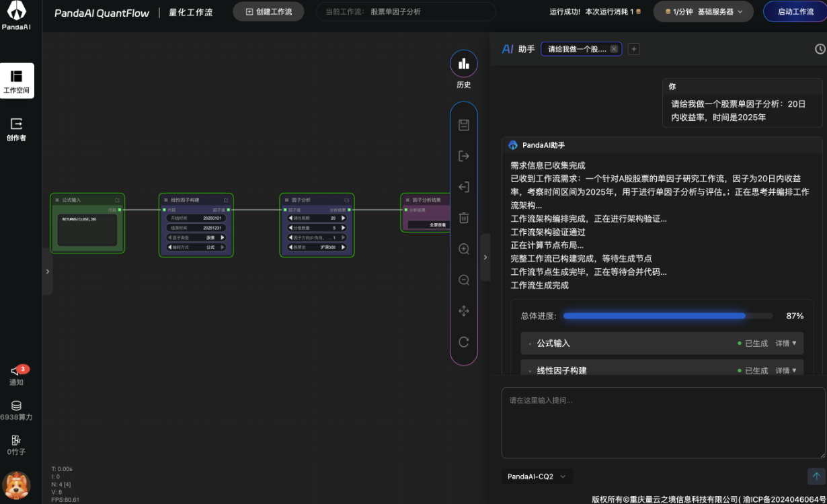The image size is (827, 504).
Task: Click menu icon of 因子分析结果 node header
Action: click(x=407, y=200)
